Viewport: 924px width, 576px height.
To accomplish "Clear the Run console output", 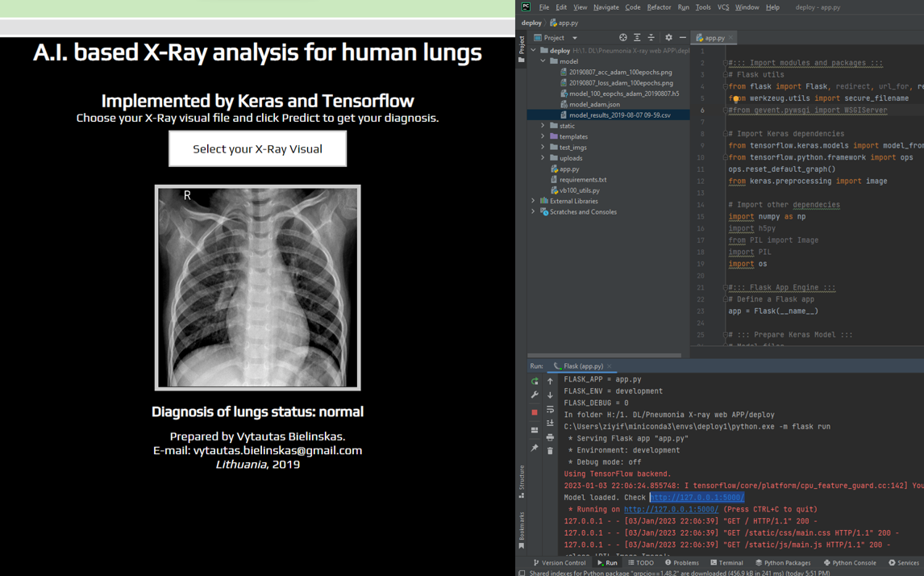I will (549, 449).
